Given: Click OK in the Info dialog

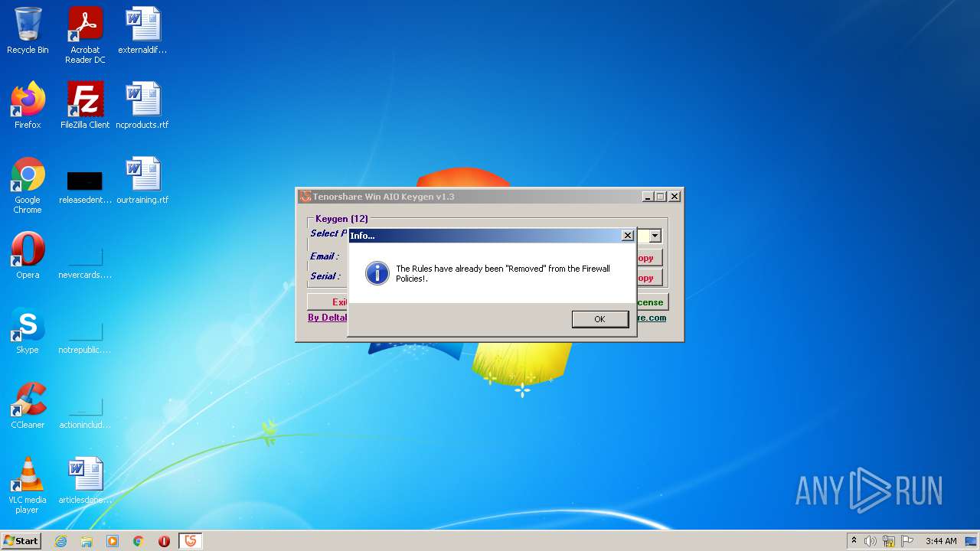Looking at the screenshot, I should tap(600, 319).
